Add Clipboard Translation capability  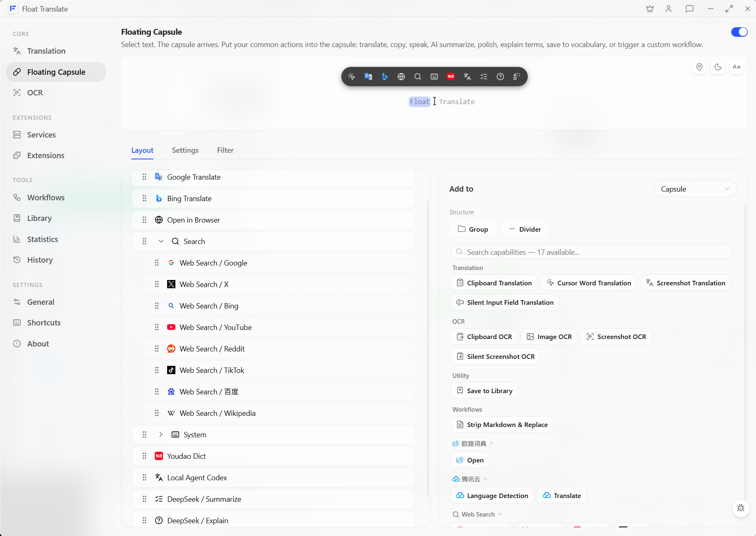click(494, 283)
